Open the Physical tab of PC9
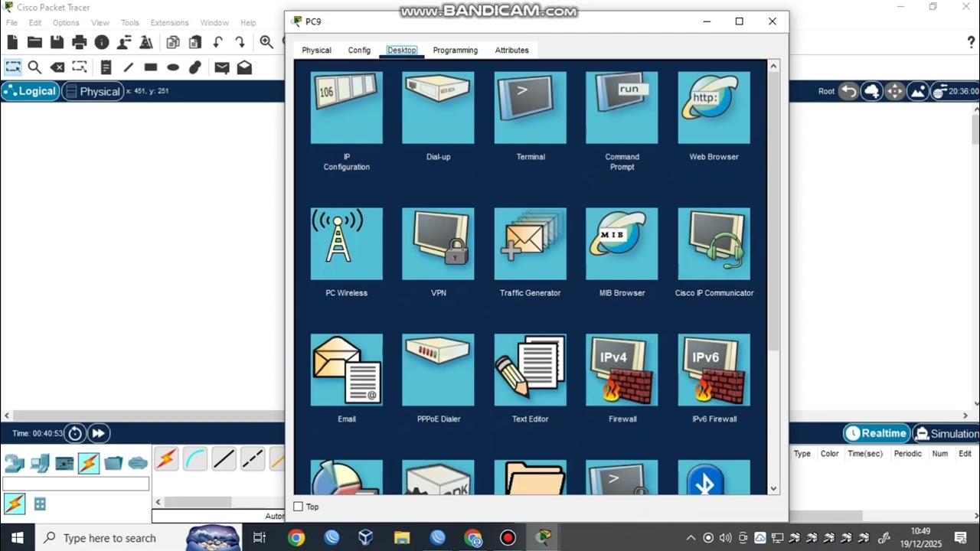 click(x=316, y=51)
